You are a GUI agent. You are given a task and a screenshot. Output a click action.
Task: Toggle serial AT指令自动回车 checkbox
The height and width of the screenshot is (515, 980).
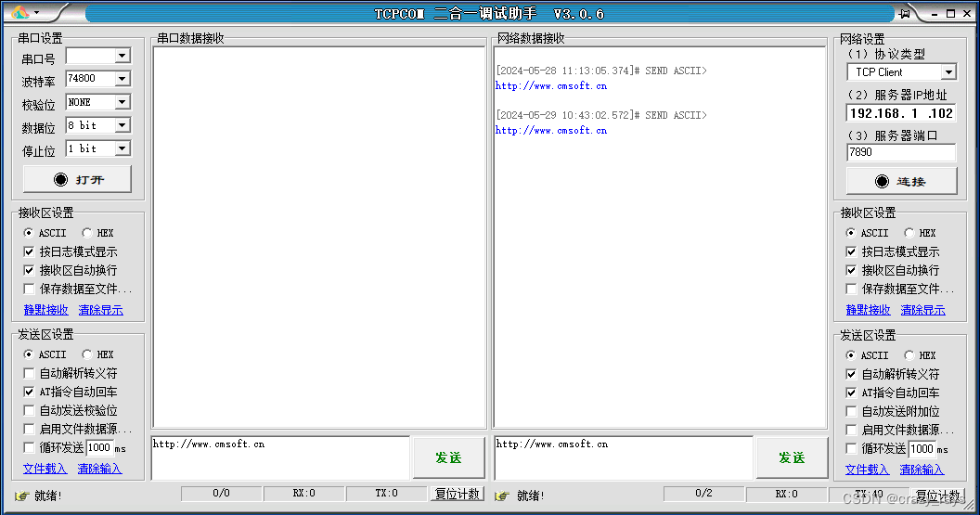[29, 392]
